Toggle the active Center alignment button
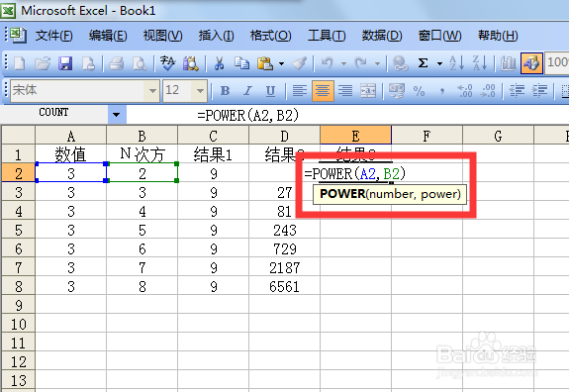The width and height of the screenshot is (569, 392). (x=323, y=90)
